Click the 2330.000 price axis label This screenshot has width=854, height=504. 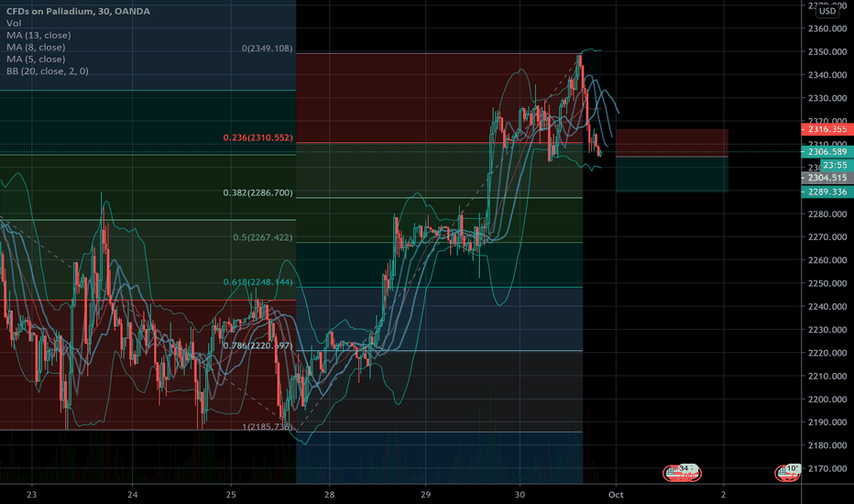click(827, 99)
